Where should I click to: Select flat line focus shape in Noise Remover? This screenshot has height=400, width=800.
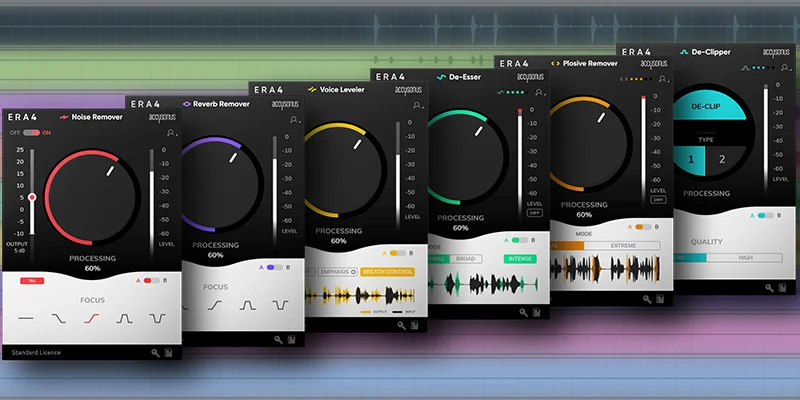26,318
